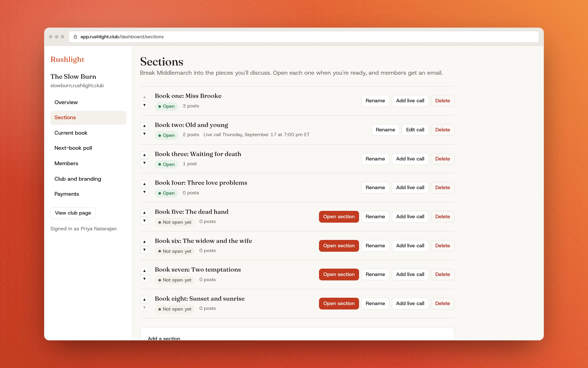Click slowburn.rushlight.club address text
This screenshot has height=368, width=588.
(x=77, y=86)
